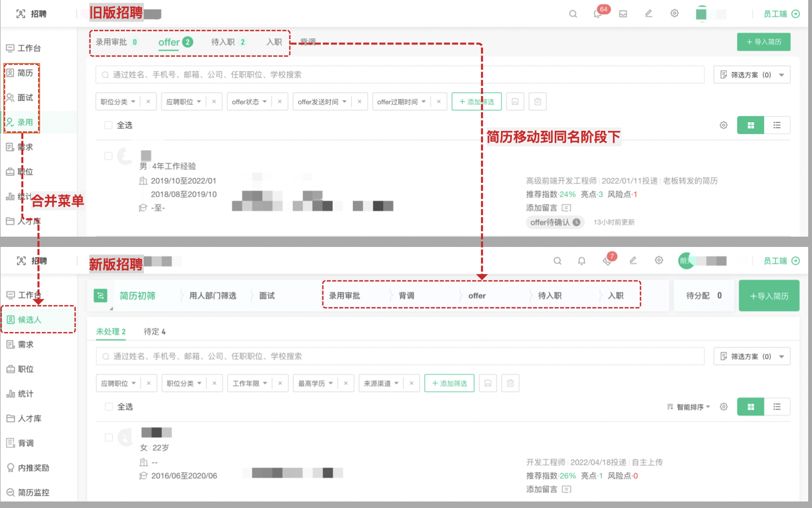
Task: Open 筛选方案 dropdown in new version
Action: [x=752, y=357]
